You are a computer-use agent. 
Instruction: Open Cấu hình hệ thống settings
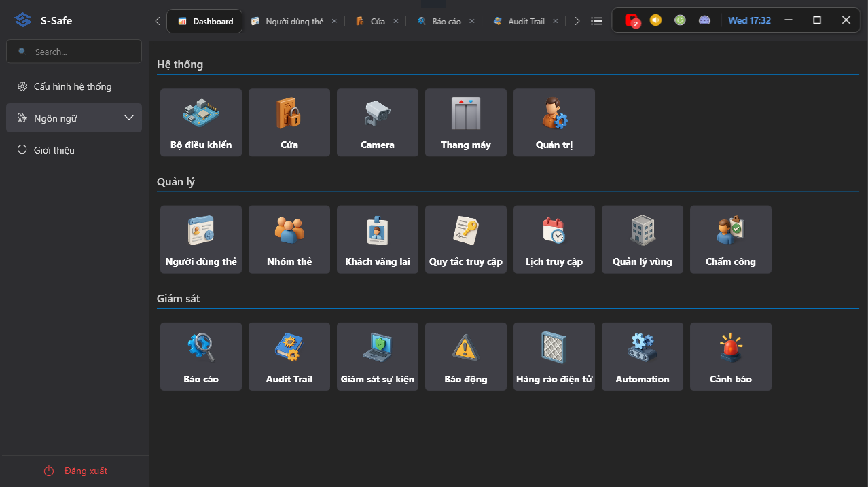click(x=74, y=86)
